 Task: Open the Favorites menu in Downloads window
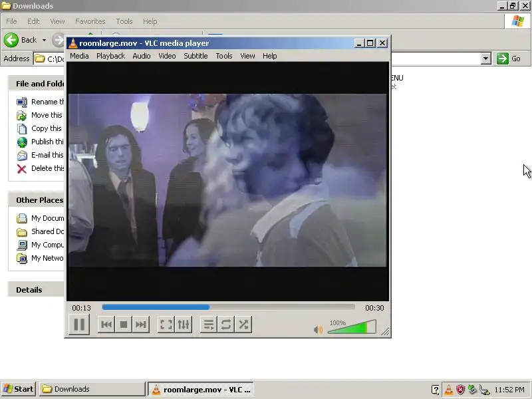[x=90, y=21]
